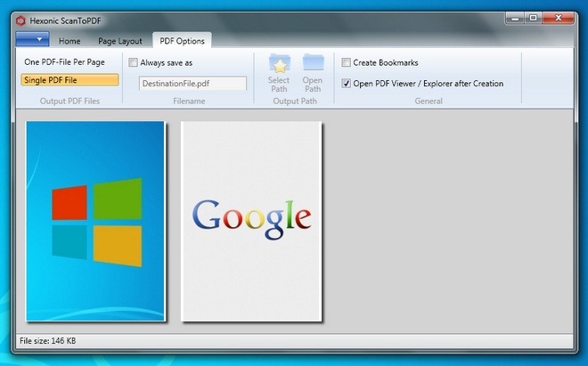
Task: Click the Filename group label
Action: coord(189,101)
